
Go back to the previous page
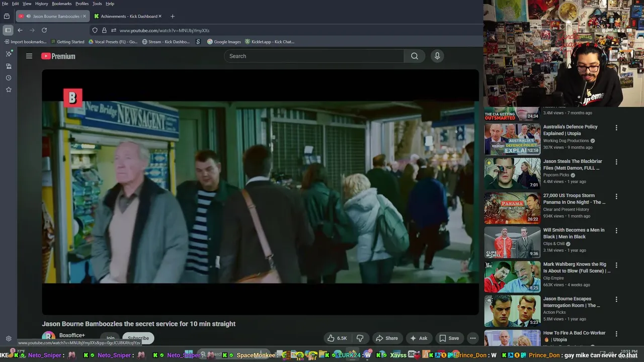pos(20,30)
